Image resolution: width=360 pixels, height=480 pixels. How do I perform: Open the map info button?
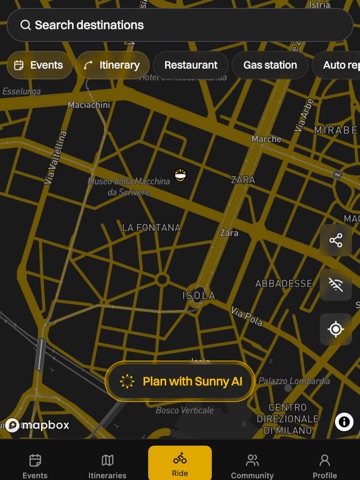pyautogui.click(x=344, y=422)
